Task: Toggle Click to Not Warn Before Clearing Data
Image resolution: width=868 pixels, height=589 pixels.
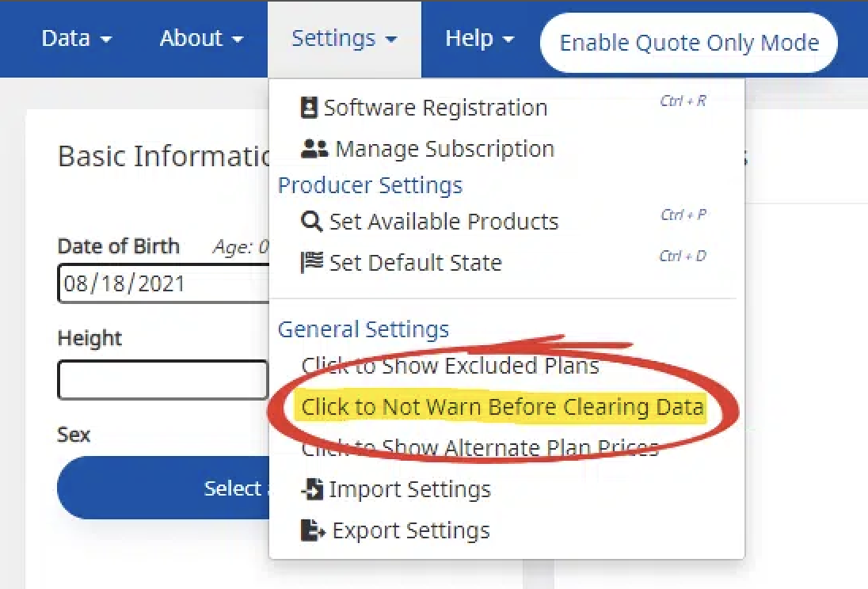Action: (502, 407)
